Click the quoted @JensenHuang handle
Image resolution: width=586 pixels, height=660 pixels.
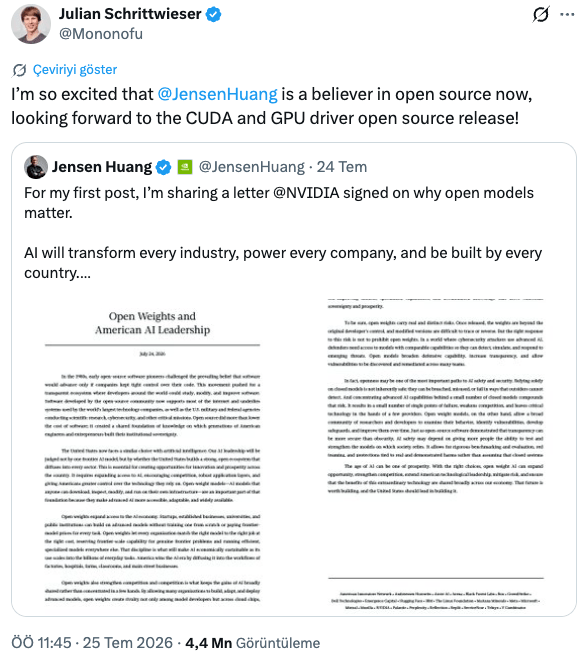point(251,167)
